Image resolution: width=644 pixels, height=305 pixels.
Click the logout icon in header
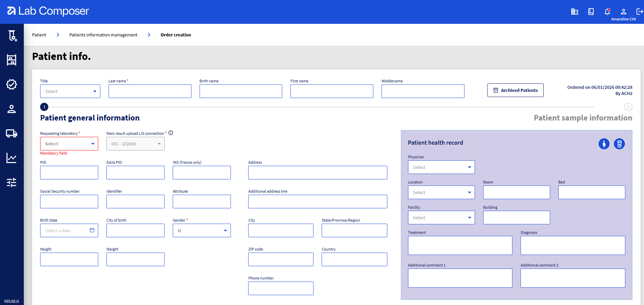point(639,12)
